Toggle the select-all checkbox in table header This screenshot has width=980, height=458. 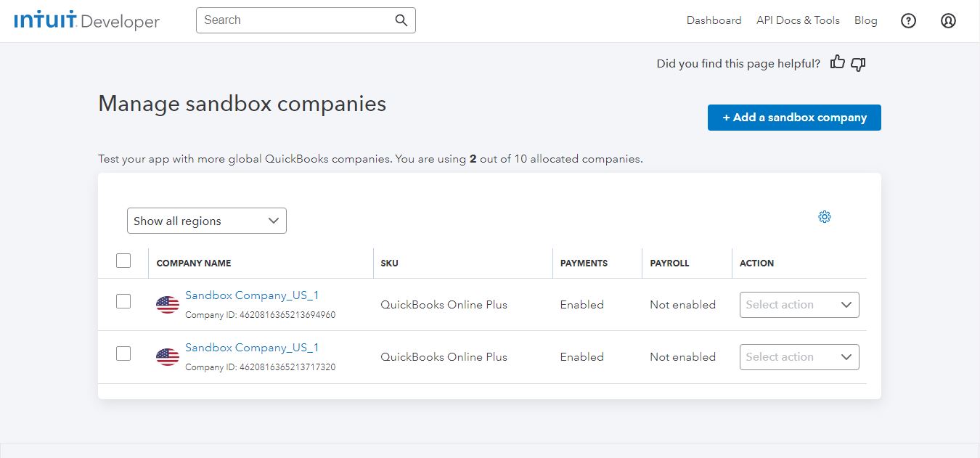coord(123,261)
